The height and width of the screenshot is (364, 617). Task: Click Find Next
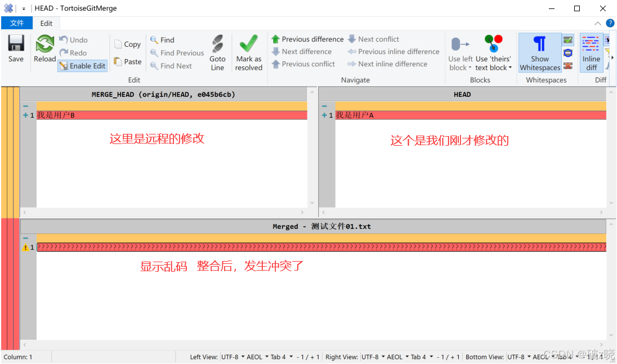pyautogui.click(x=171, y=66)
